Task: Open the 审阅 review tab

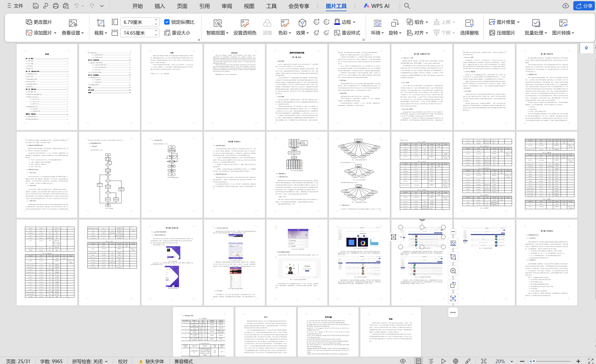Action: [227, 6]
